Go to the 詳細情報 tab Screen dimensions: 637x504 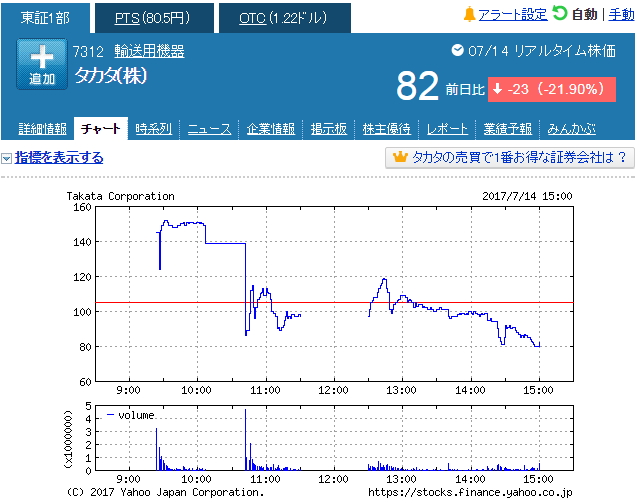click(42, 129)
